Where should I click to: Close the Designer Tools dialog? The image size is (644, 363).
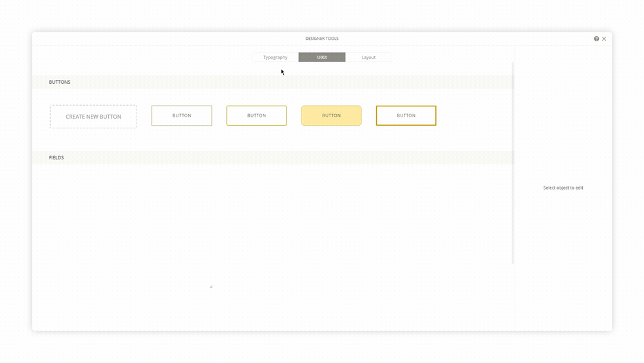click(x=604, y=39)
